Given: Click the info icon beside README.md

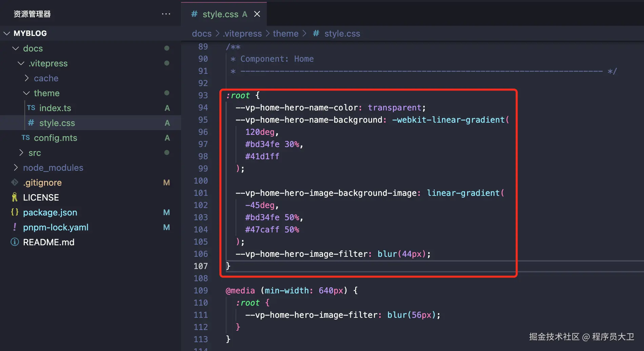Looking at the screenshot, I should [x=15, y=242].
